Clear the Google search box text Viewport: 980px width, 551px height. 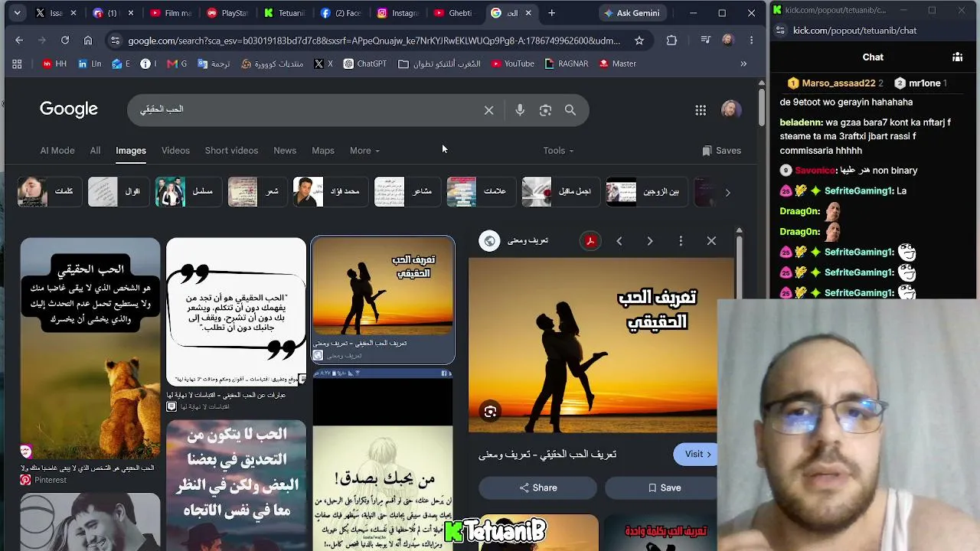click(488, 110)
